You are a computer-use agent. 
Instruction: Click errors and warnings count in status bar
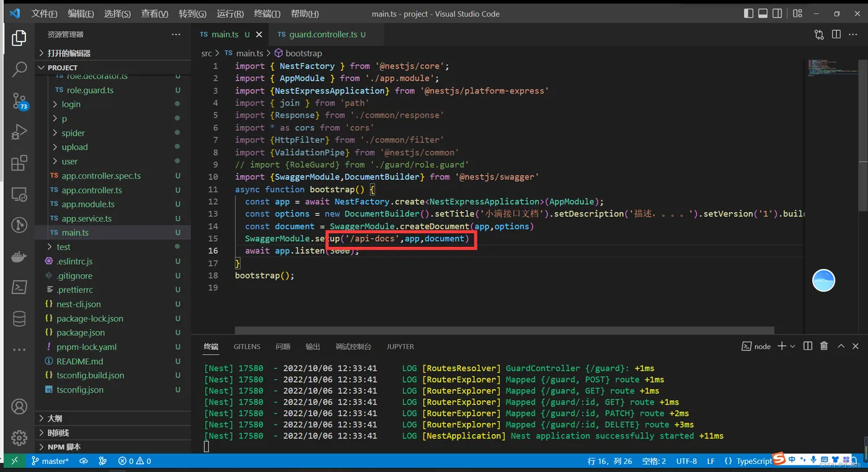135,461
